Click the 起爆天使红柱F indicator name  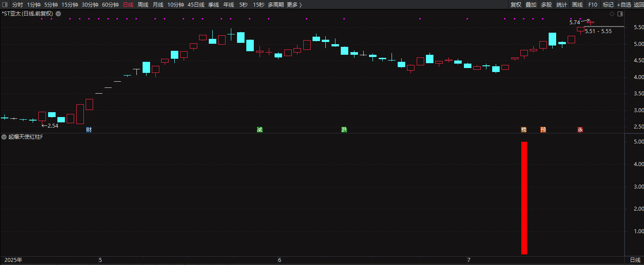point(26,137)
